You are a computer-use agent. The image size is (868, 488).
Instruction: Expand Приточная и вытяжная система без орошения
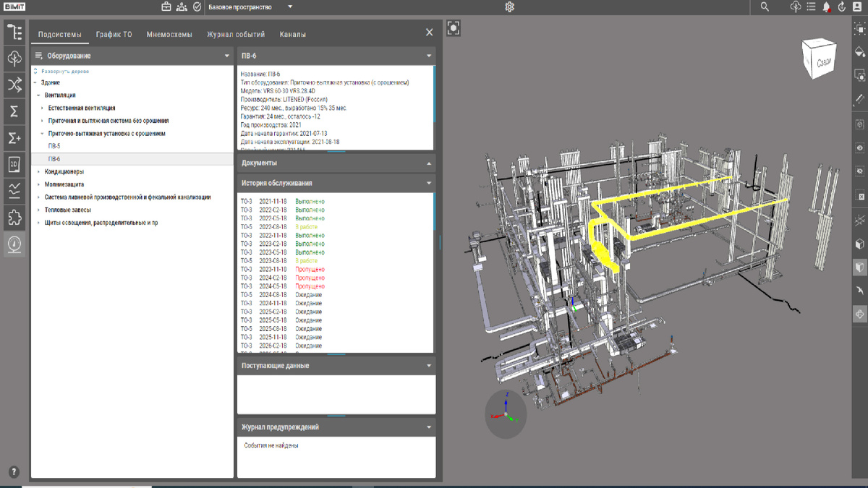[43, 121]
